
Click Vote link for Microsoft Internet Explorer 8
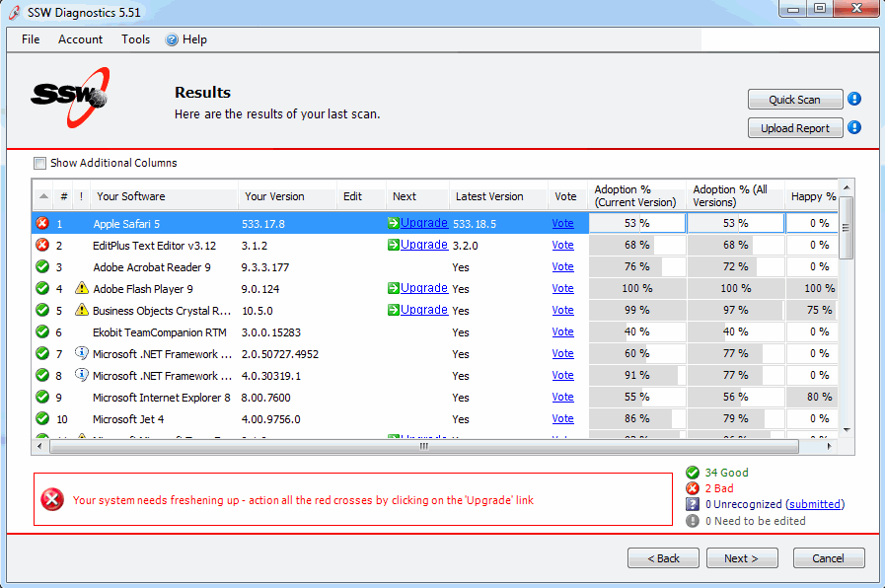(x=562, y=397)
